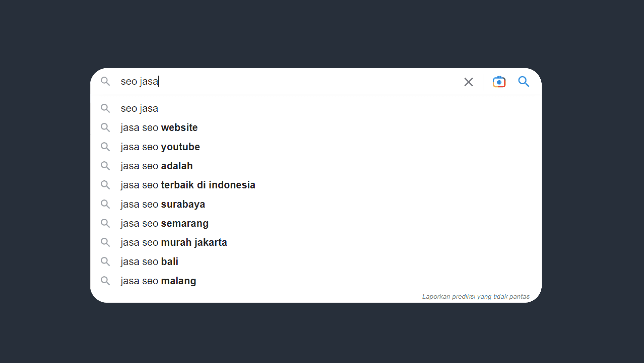Click magnifier icon beside 'jasa seo bali'
The height and width of the screenshot is (363, 644).
(105, 262)
